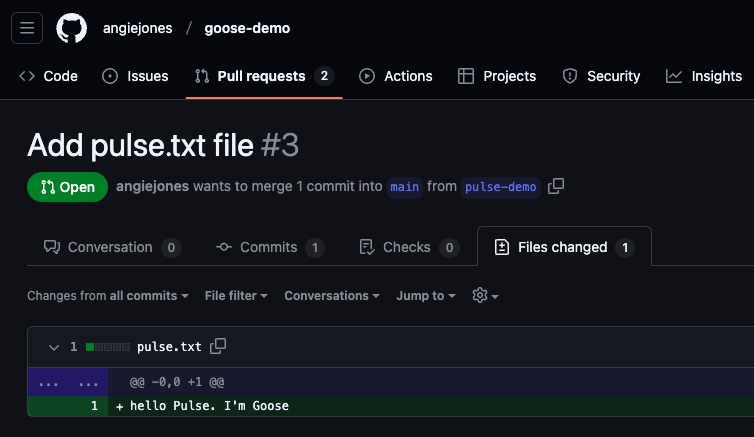Open the Projects tab
Viewport: 754px width, 437px height.
click(x=497, y=76)
